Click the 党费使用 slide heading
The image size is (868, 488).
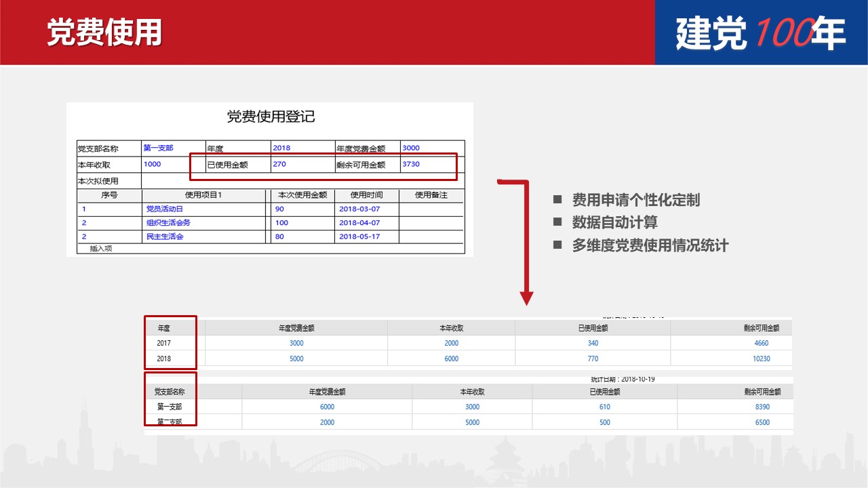point(104,33)
